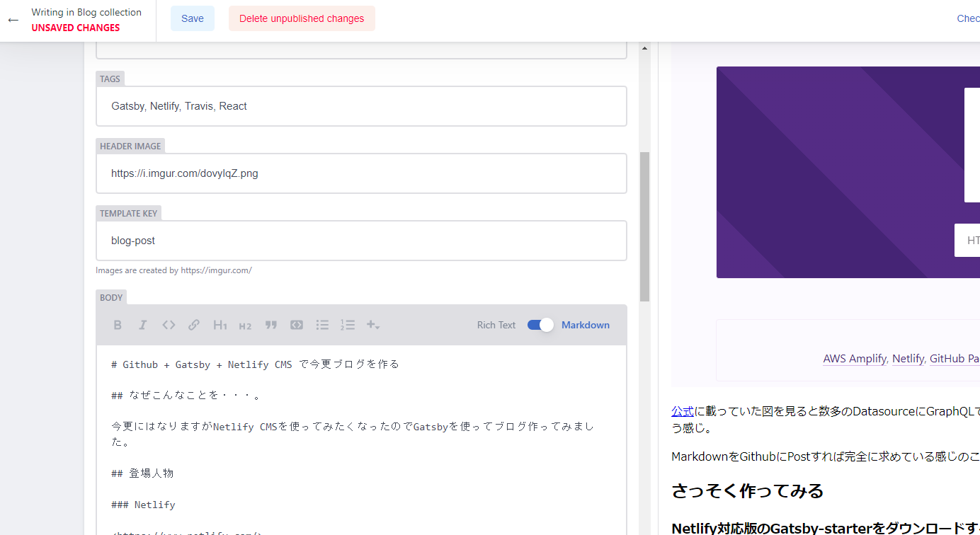The width and height of the screenshot is (980, 535).
Task: Apply bold formatting in the Body editor
Action: (118, 324)
